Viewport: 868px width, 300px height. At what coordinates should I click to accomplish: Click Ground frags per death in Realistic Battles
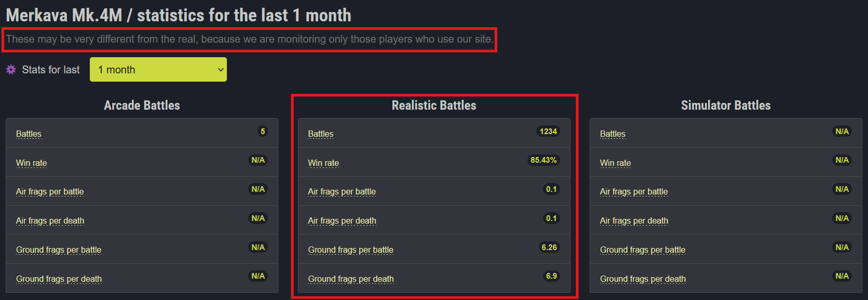tap(351, 279)
